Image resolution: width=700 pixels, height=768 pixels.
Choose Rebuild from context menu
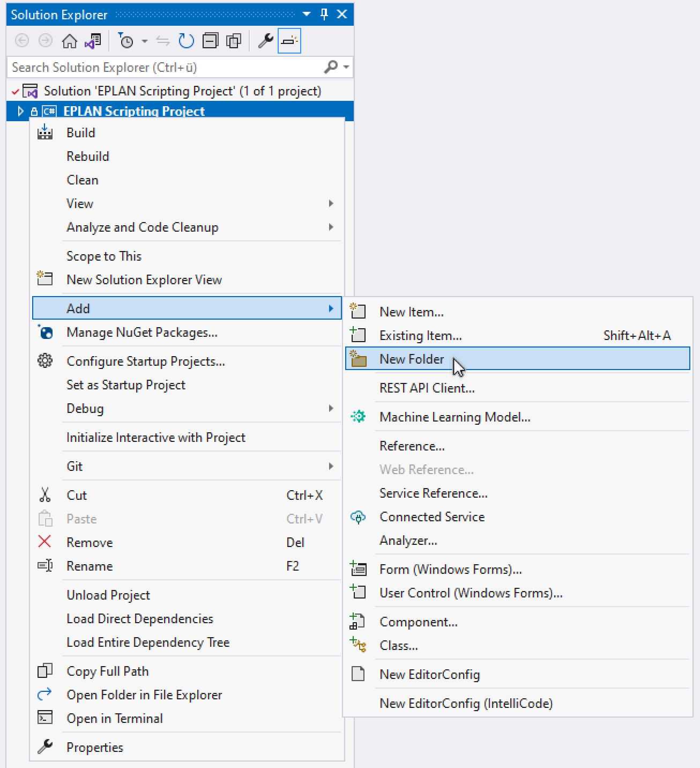[x=187, y=156]
